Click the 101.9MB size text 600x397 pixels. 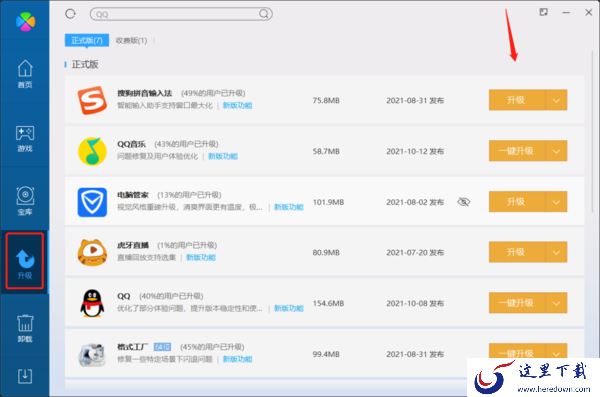328,202
